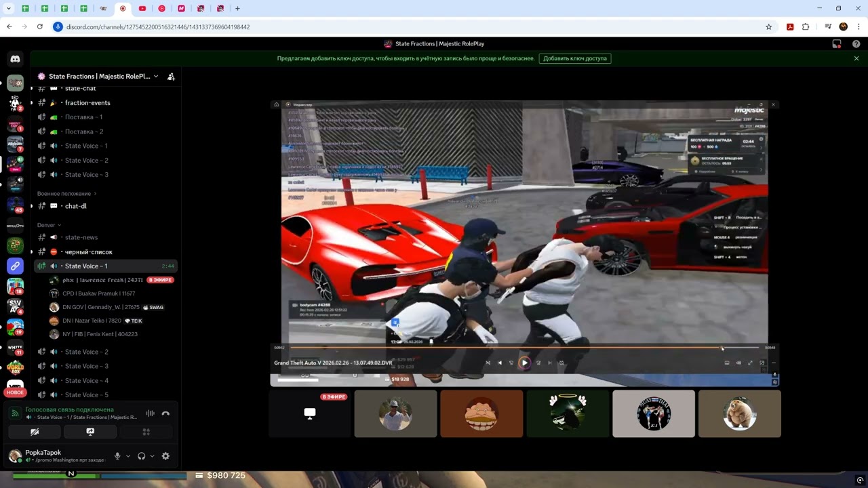Open Discord direct messages home icon
The width and height of the screenshot is (868, 488).
pos(15,59)
